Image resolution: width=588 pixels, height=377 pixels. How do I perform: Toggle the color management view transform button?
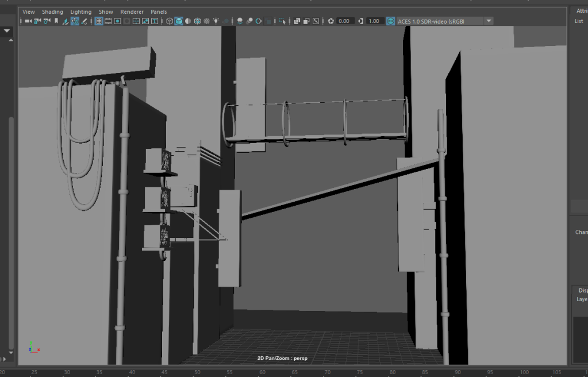pos(391,21)
